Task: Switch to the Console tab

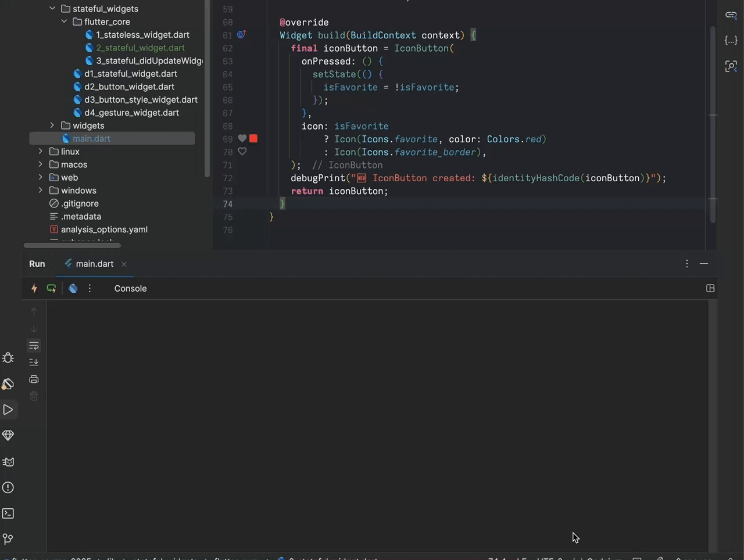Action: [130, 288]
